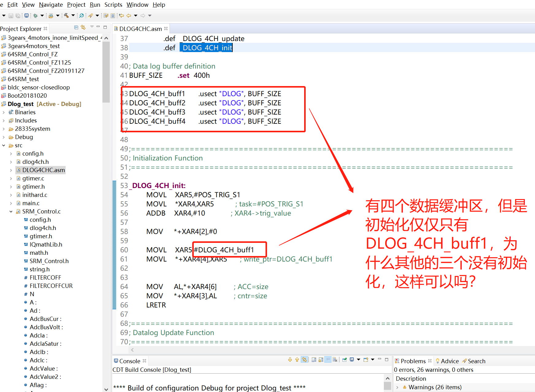This screenshot has width=535, height=392.
Task: Expand the Includes tree node
Action: 4,121
